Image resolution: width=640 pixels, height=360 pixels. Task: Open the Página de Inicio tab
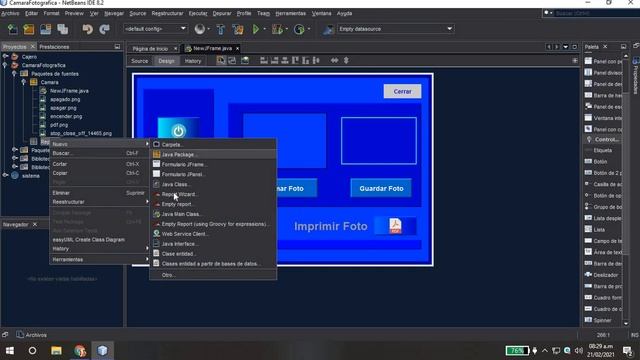pos(150,49)
